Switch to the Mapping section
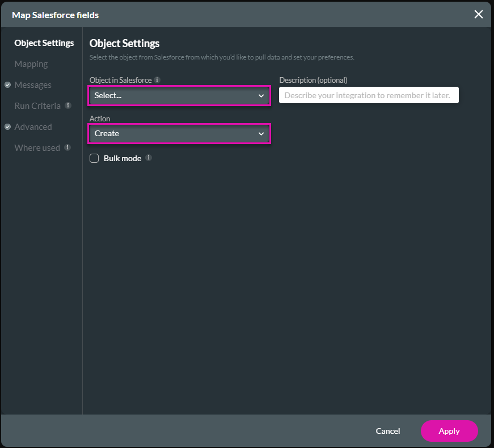Image resolution: width=494 pixels, height=448 pixels. click(x=31, y=64)
